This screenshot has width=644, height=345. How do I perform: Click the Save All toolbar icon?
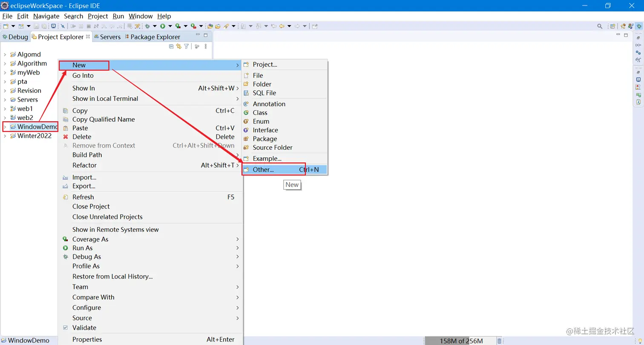[44, 26]
